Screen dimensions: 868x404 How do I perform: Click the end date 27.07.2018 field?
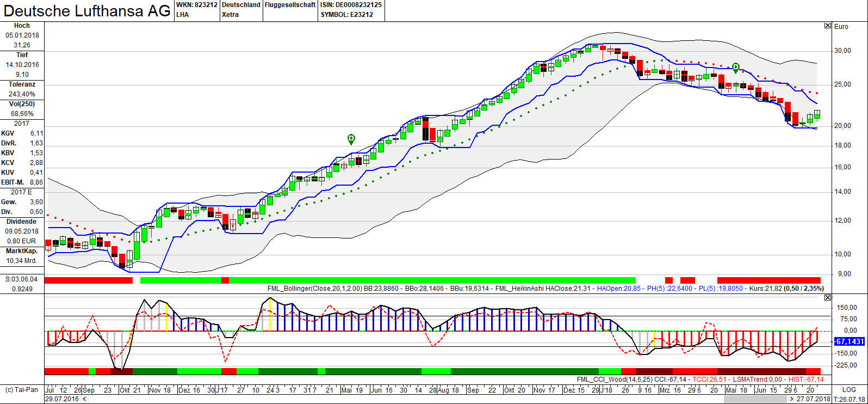click(x=814, y=399)
